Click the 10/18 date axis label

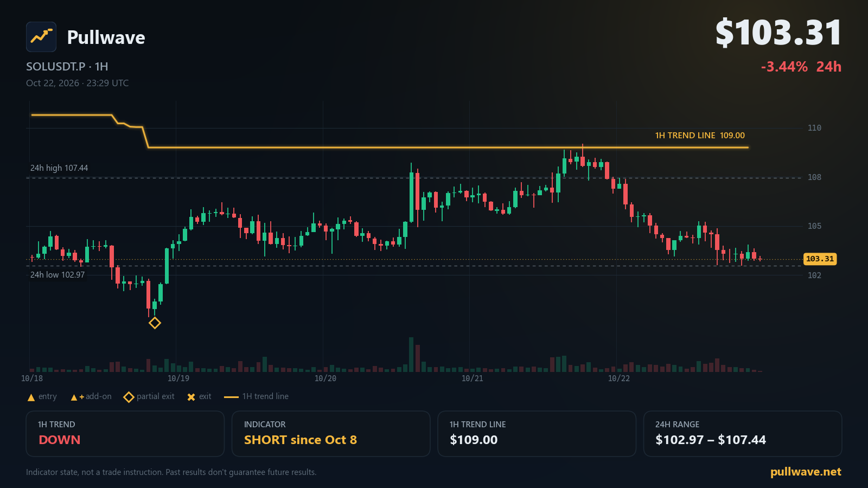(x=32, y=378)
